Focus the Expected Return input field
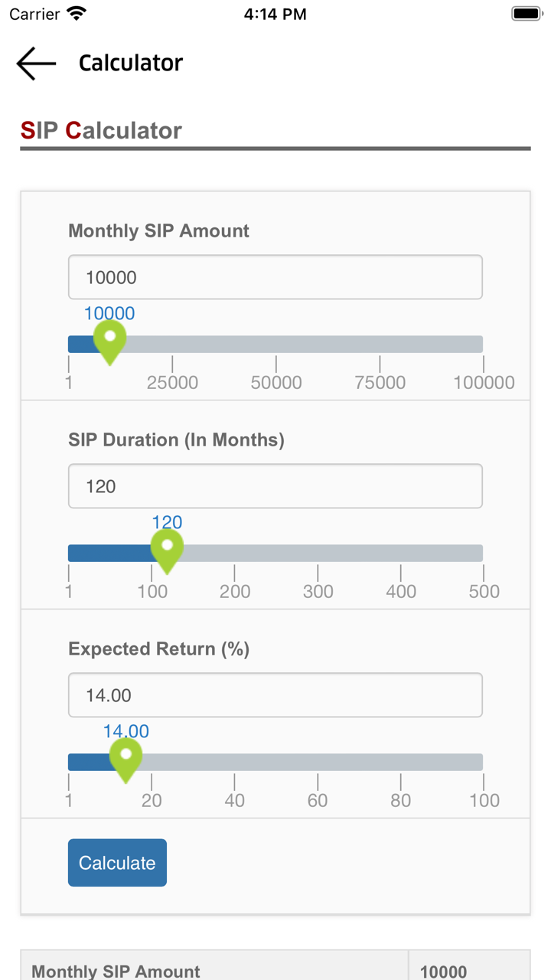Screen dimensions: 551x980 [x=275, y=695]
